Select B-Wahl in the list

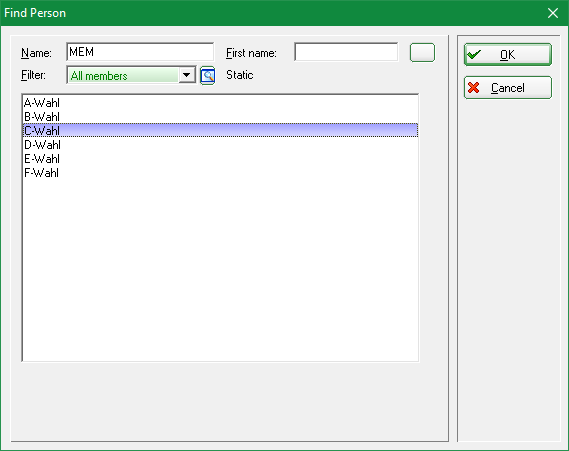pos(220,116)
